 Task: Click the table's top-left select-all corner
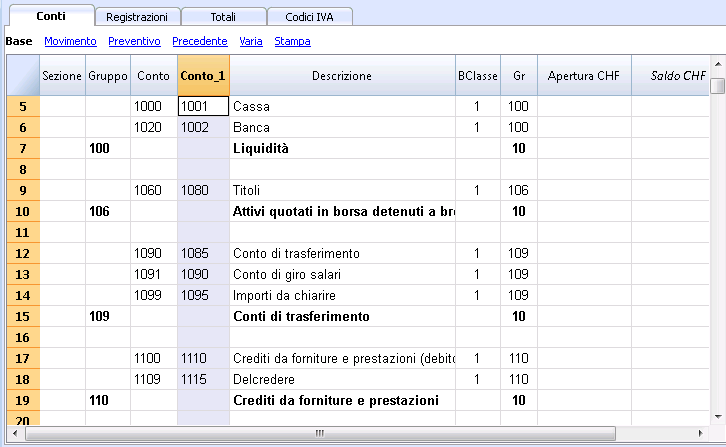23,76
